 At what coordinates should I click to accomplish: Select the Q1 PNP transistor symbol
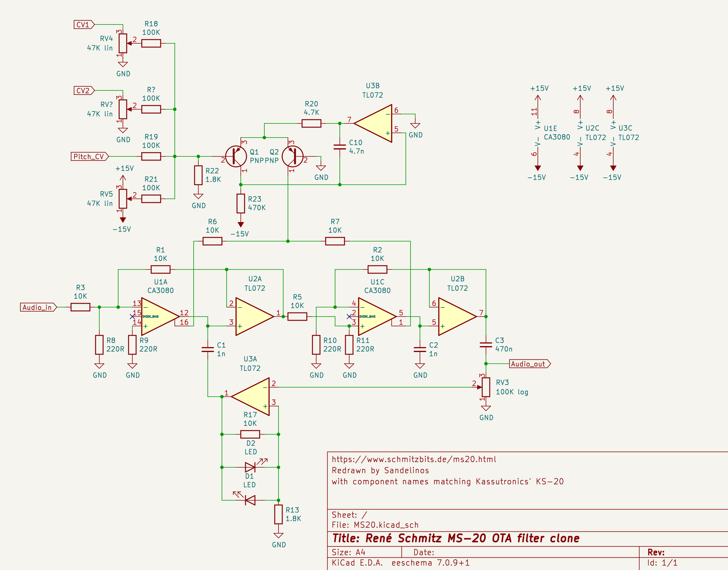[236, 156]
